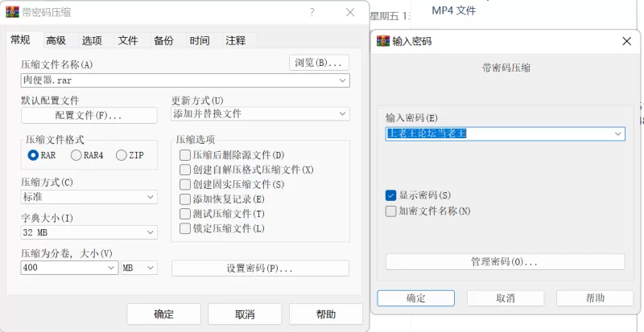The height and width of the screenshot is (332, 644).
Task: Expand the 压缩方式 dropdown showing 标准
Action: (89, 197)
